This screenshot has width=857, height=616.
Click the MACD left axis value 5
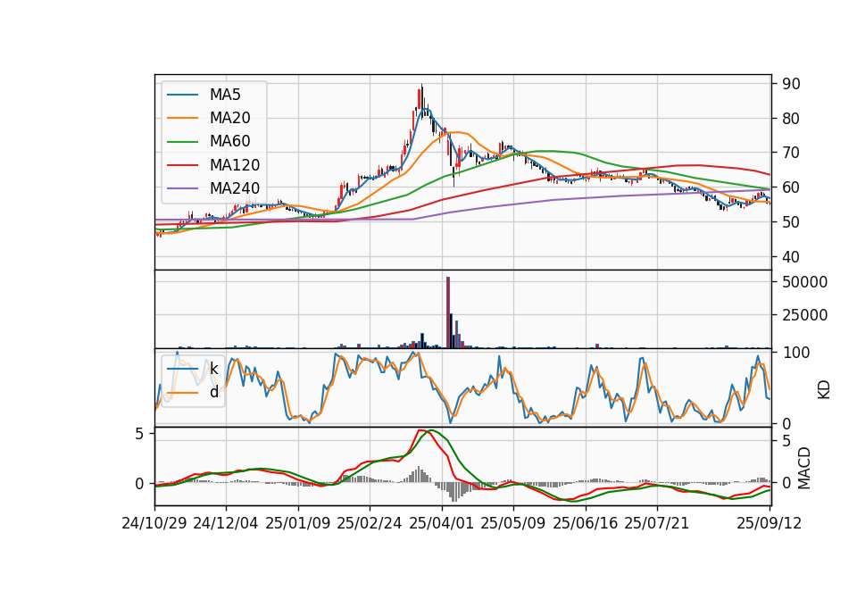[x=139, y=434]
